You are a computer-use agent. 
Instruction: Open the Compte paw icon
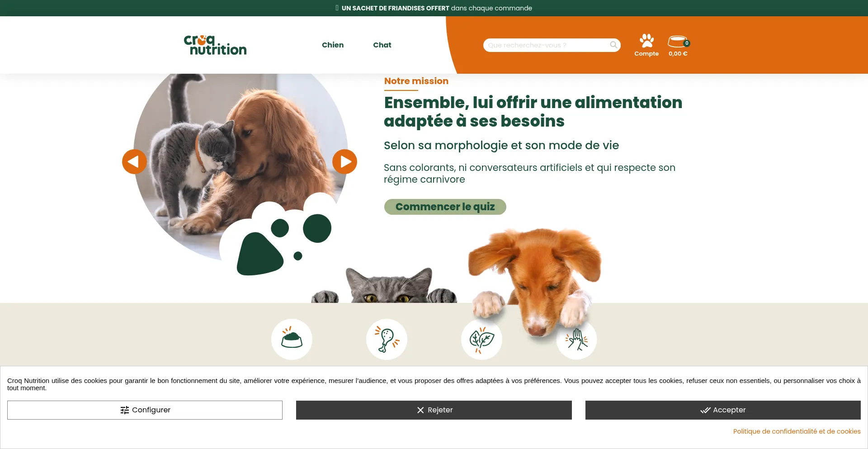[x=646, y=41]
